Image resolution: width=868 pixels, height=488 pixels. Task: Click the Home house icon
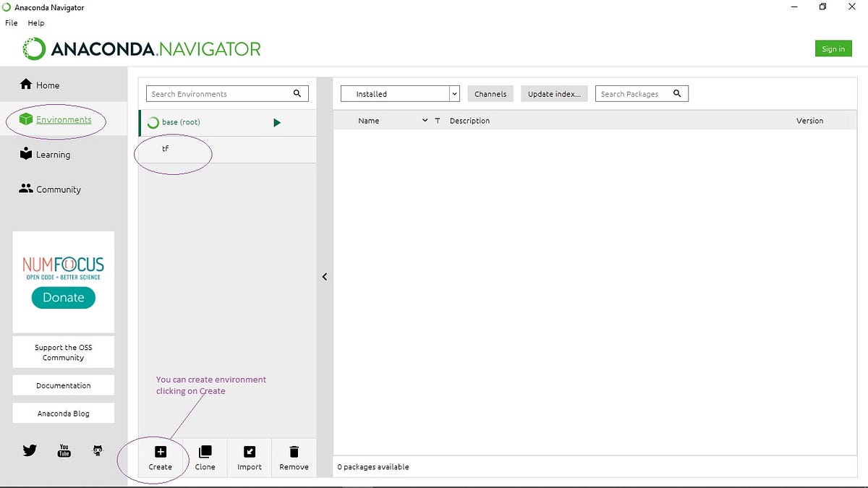point(26,84)
